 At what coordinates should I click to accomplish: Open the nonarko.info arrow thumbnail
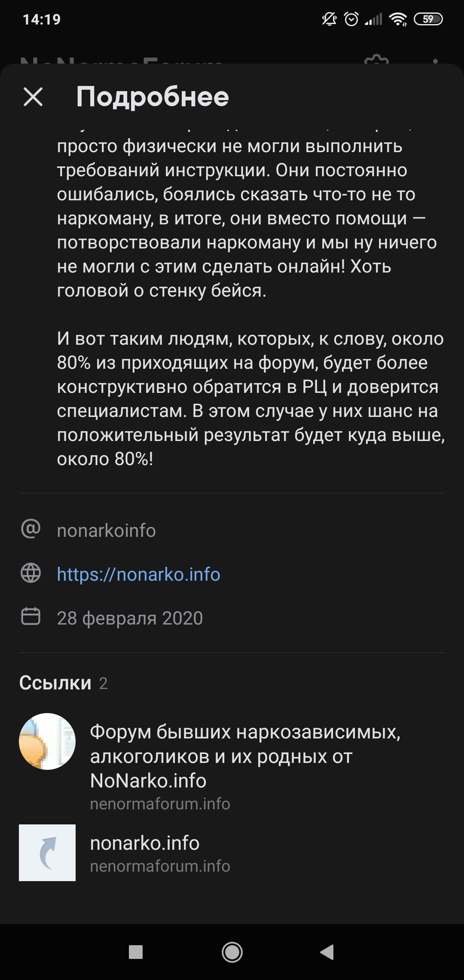coord(47,853)
